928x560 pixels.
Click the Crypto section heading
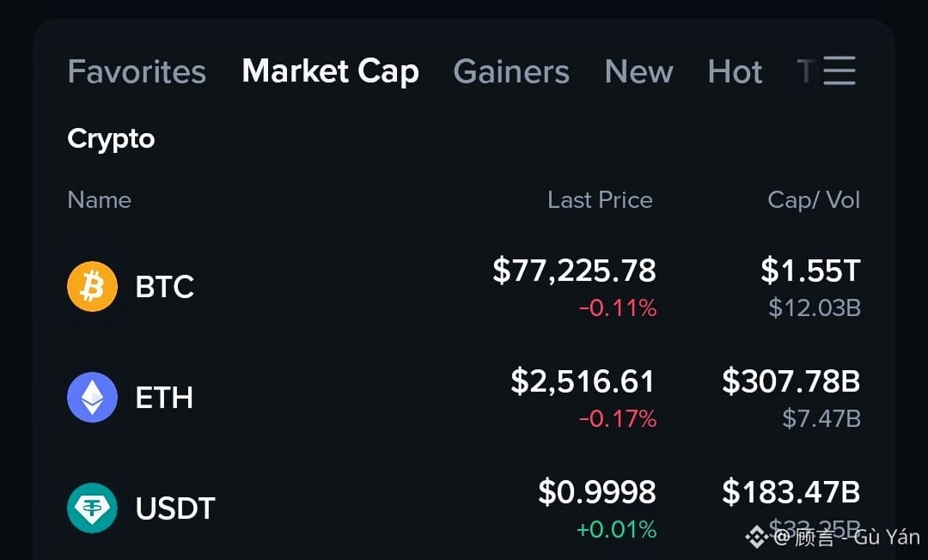[111, 139]
